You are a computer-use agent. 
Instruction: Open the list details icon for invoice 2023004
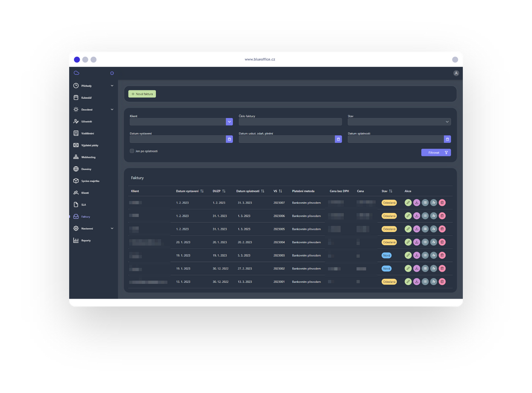tap(425, 242)
